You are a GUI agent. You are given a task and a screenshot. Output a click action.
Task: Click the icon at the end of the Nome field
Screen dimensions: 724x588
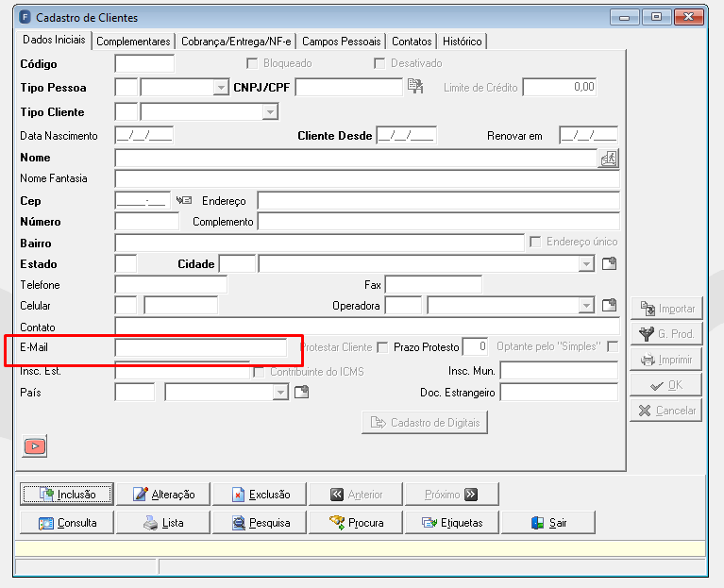click(608, 159)
